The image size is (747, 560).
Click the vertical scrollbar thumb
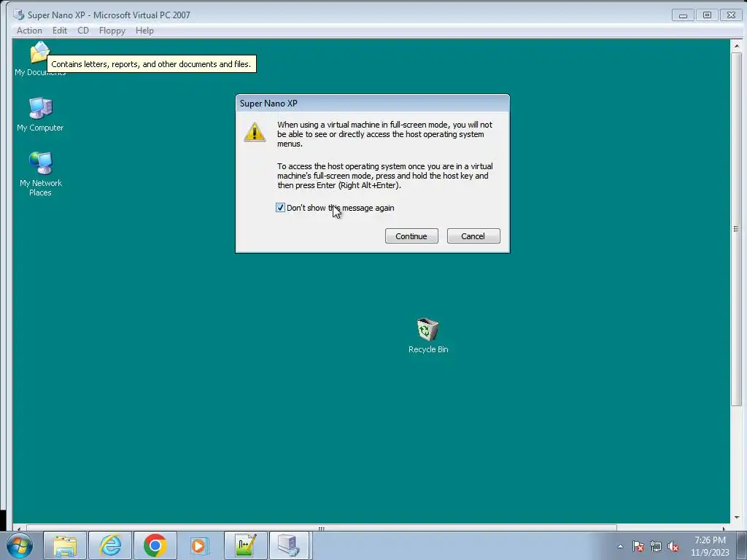tap(737, 230)
